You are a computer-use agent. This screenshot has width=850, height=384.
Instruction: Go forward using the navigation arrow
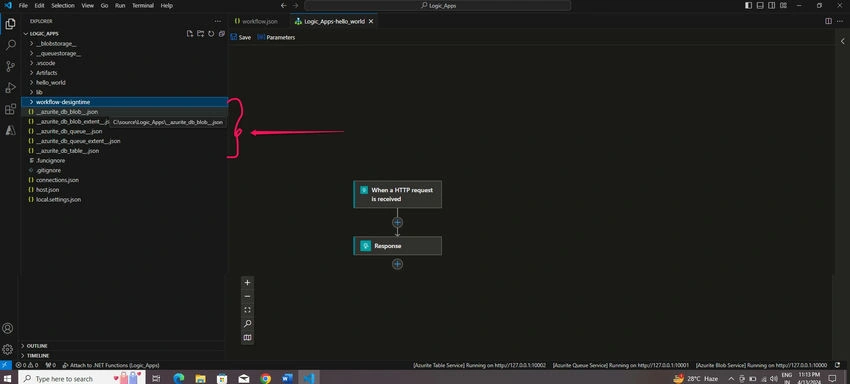pos(296,5)
